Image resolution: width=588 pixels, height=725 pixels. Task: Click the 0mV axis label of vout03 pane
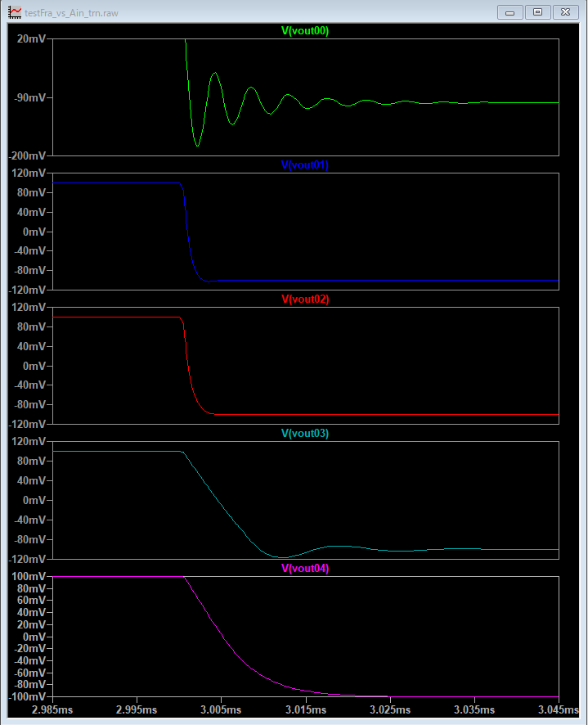34,500
